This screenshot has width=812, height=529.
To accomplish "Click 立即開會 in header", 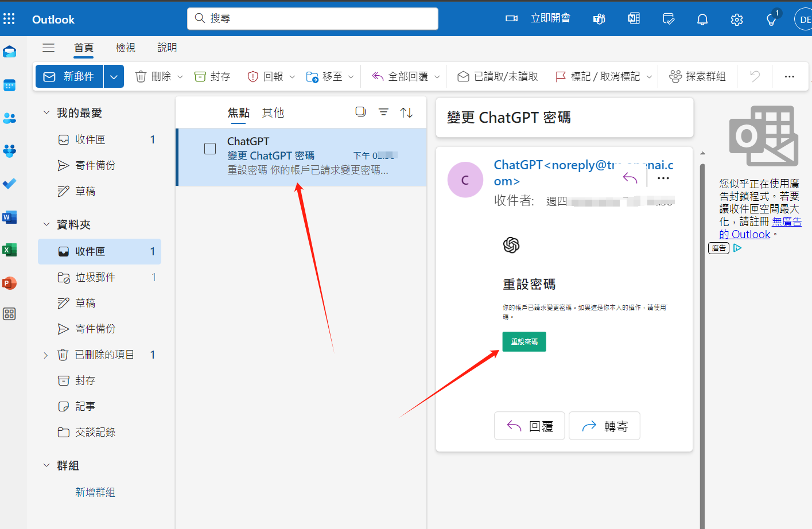I will [x=538, y=18].
